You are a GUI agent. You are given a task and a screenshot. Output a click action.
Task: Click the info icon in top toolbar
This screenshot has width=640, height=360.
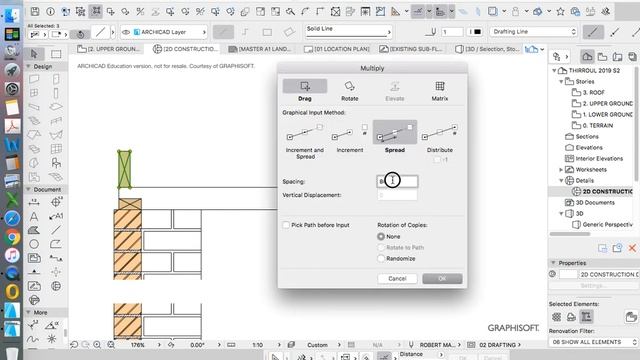(x=50, y=11)
